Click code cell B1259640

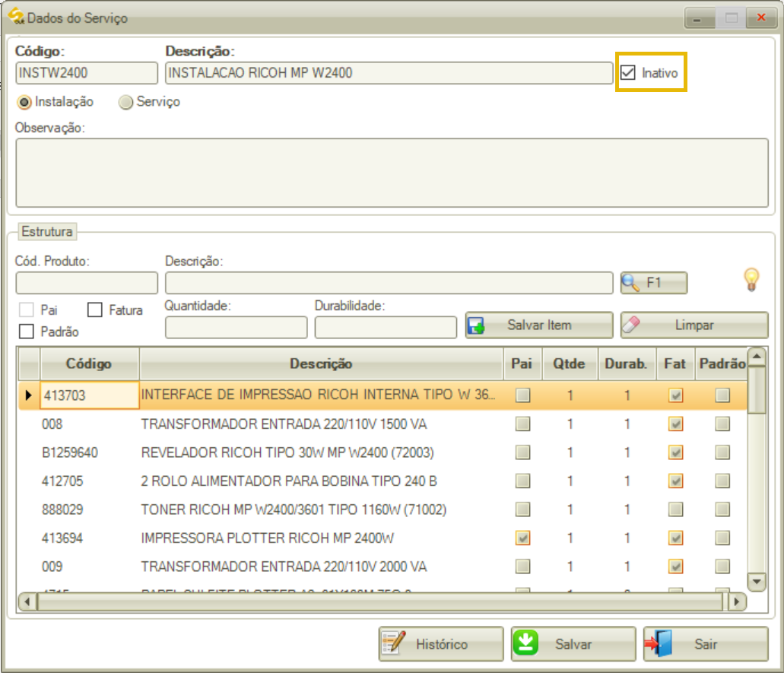tap(90, 453)
